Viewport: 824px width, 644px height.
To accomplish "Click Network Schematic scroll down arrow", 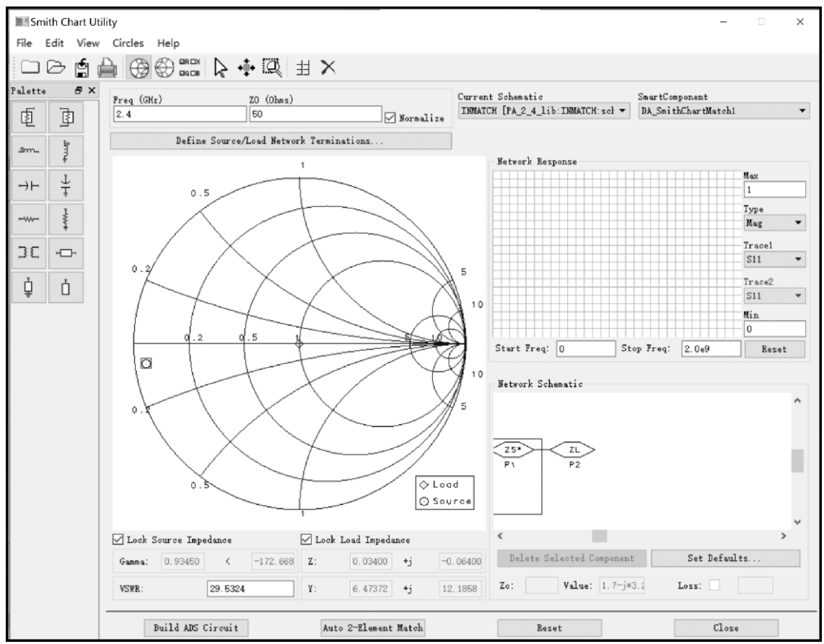I will tap(797, 521).
